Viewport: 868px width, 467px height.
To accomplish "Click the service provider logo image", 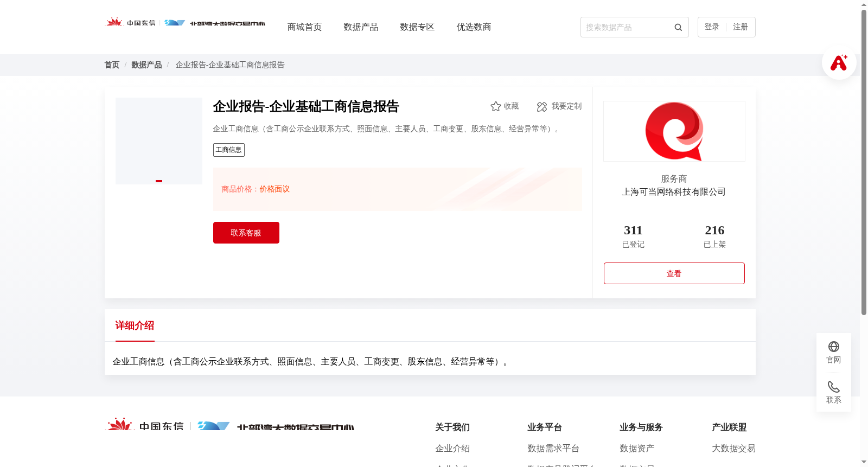I will 674,131.
